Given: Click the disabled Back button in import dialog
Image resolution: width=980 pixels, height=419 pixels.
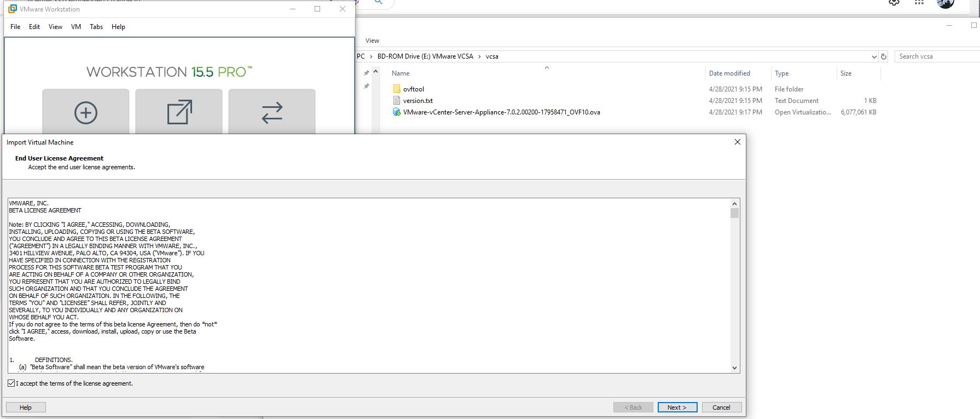Looking at the screenshot, I should [x=633, y=407].
